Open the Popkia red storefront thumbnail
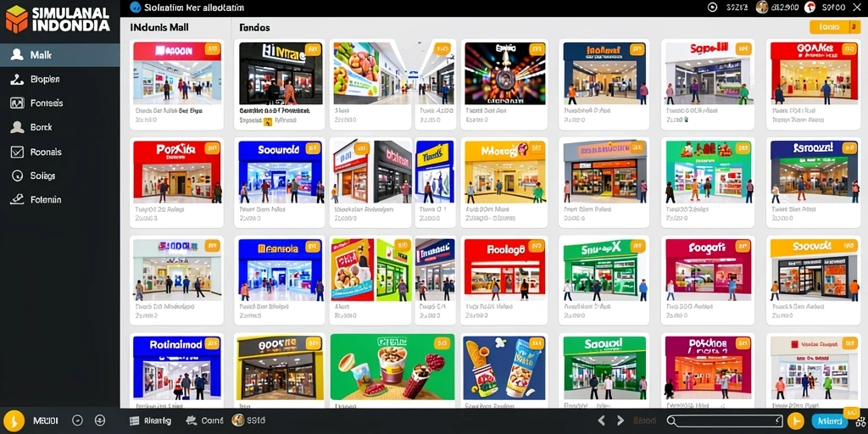The width and height of the screenshot is (868, 434). point(176,172)
